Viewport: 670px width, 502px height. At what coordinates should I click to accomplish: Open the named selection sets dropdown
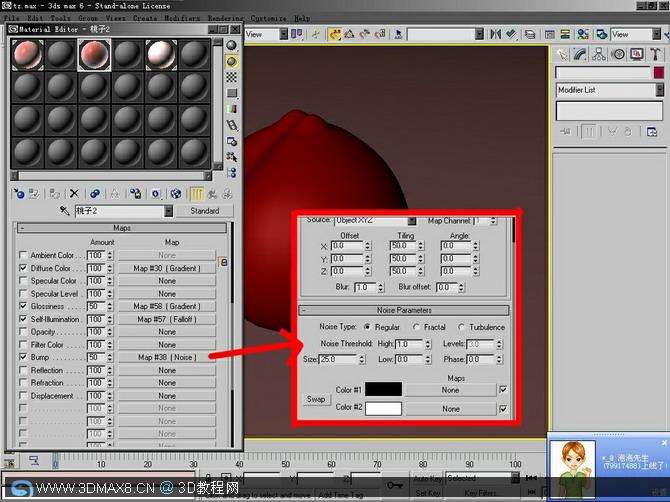coord(479,34)
